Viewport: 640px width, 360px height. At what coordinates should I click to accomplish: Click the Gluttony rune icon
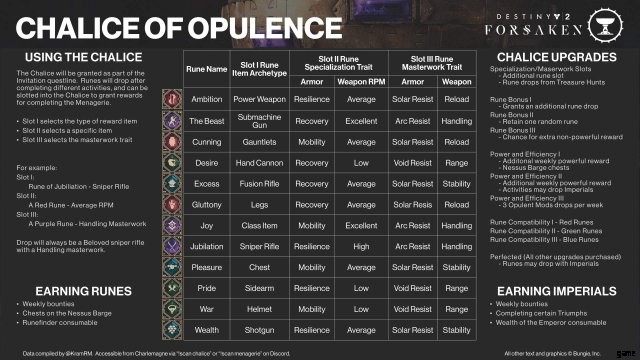[172, 204]
